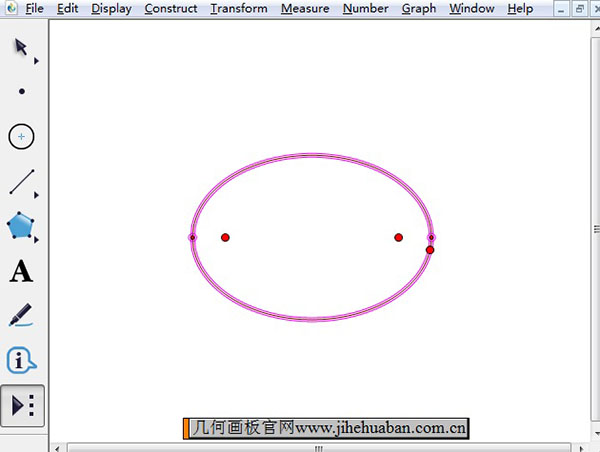
Task: Expand the Arrow tool flyout triangle
Action: click(x=36, y=61)
